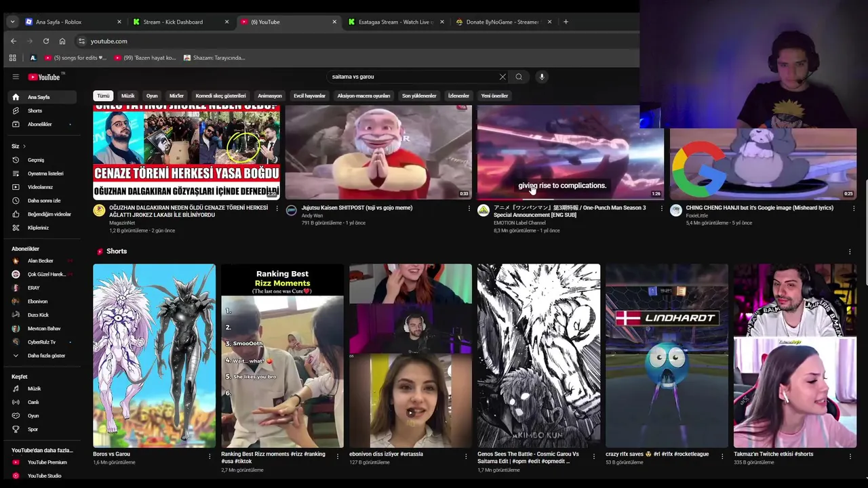Open Shorts in sidebar
Image resolution: width=868 pixels, height=488 pixels.
coord(42,110)
